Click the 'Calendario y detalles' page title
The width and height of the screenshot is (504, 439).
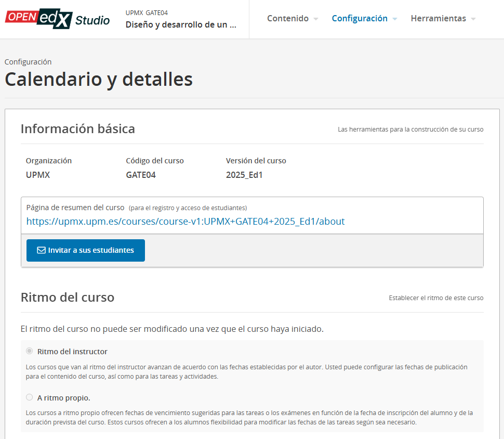99,79
